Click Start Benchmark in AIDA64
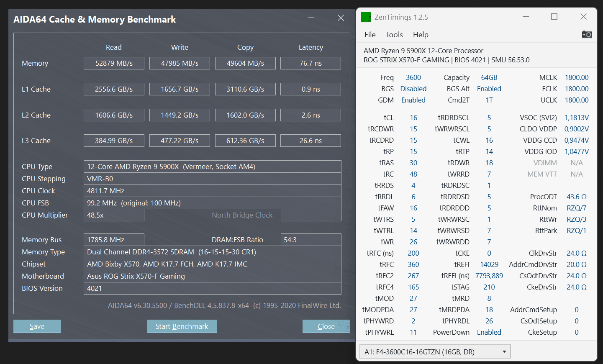Viewport: 603px width, 364px height. [x=182, y=326]
